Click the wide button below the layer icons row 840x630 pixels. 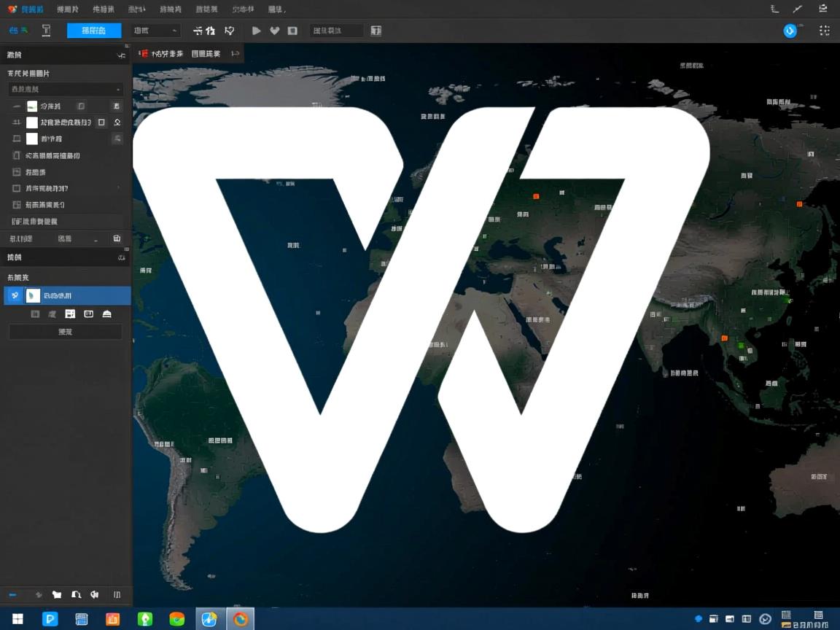[x=65, y=332]
